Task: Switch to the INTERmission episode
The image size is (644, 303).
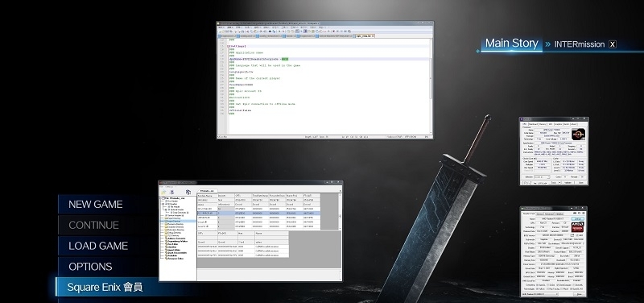Action: click(x=580, y=44)
